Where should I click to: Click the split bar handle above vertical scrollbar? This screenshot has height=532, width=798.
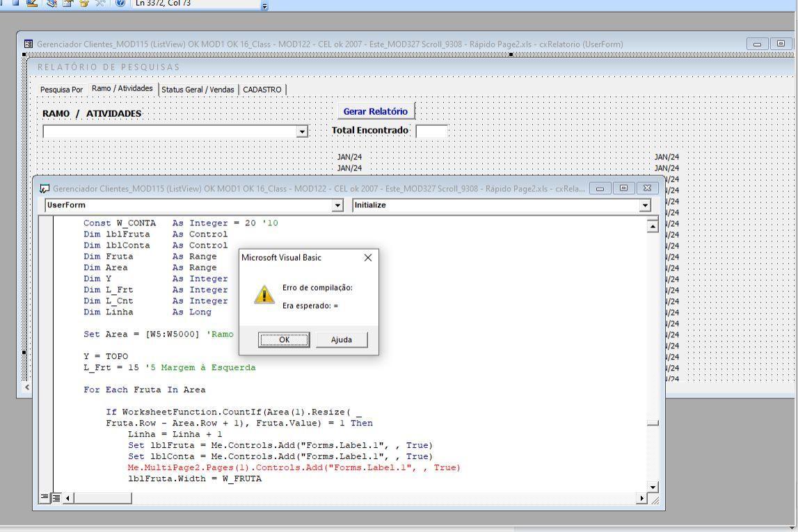[x=653, y=218]
